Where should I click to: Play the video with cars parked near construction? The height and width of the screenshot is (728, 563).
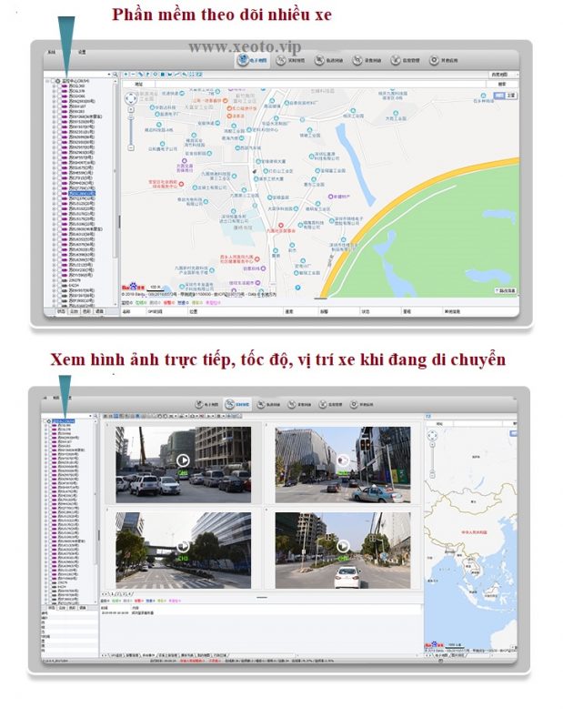(184, 460)
